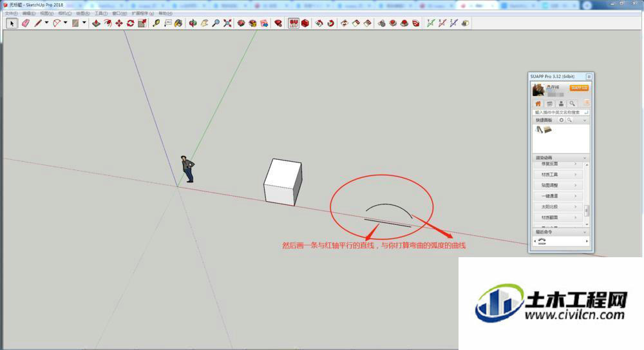This screenshot has height=350, width=644.
Task: Collapse the 最近命令 section chevron
Action: [x=585, y=232]
